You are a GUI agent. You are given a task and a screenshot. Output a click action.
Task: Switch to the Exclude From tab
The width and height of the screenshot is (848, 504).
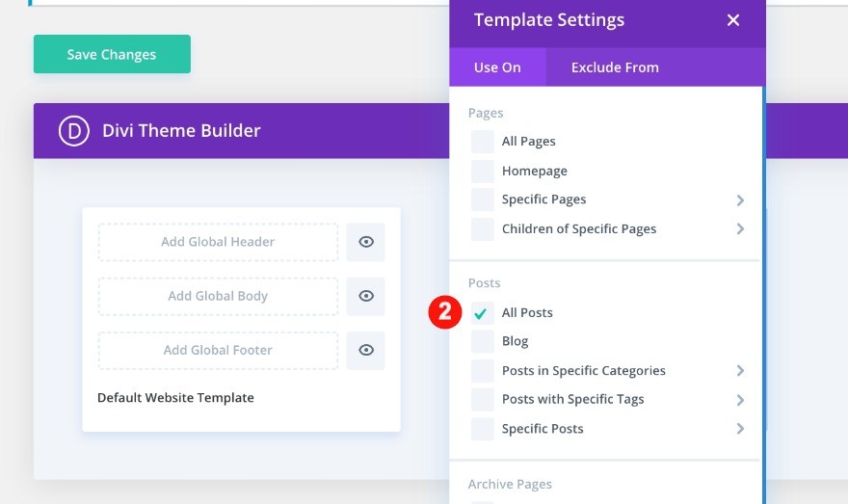615,67
